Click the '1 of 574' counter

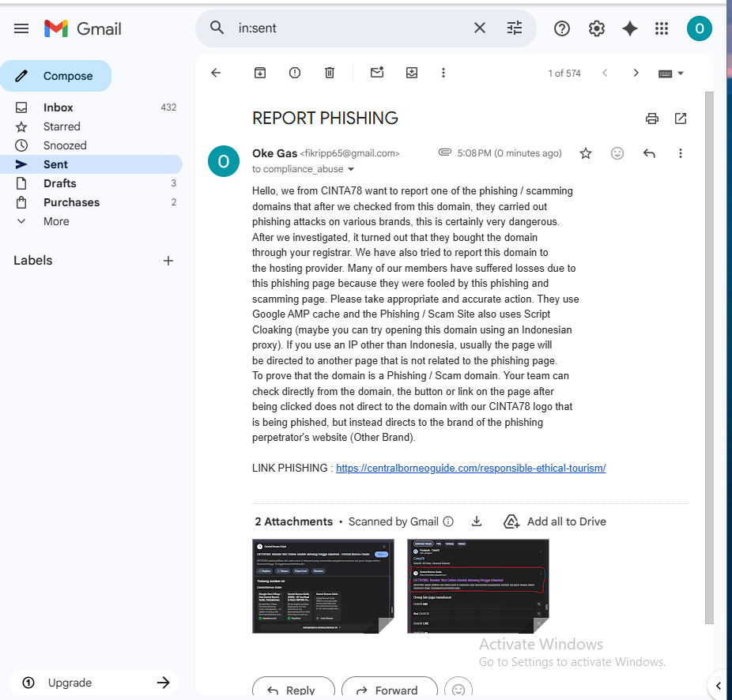pyautogui.click(x=564, y=73)
